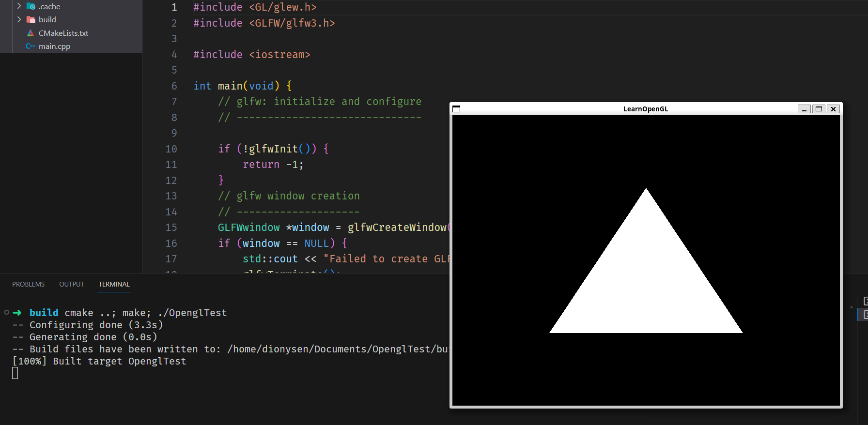Viewport: 868px width, 425px height.
Task: Click the 'return -1;' statement
Action: (x=273, y=165)
